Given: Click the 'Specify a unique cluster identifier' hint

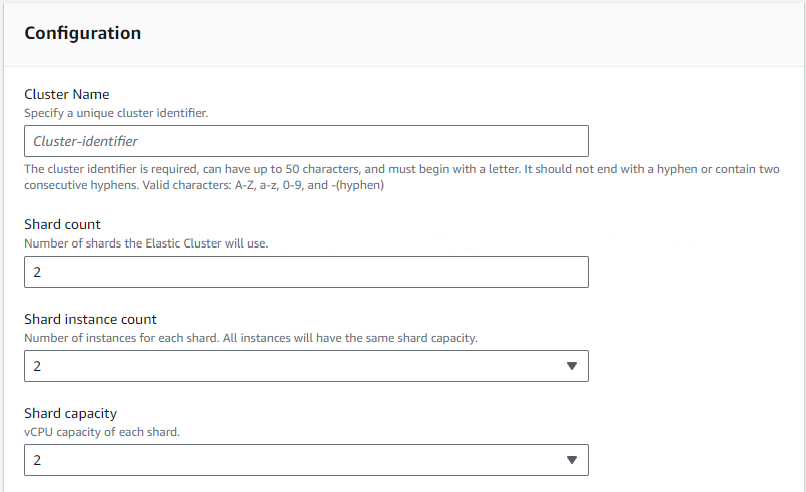Looking at the screenshot, I should [x=116, y=113].
